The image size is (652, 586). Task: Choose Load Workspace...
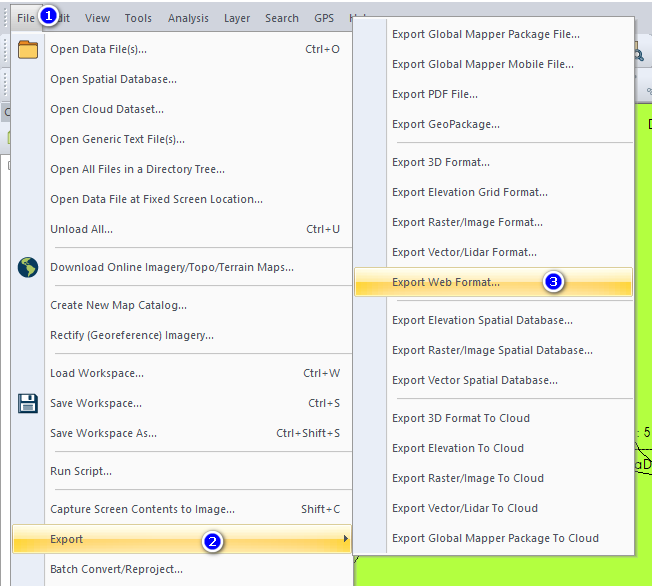coord(182,373)
